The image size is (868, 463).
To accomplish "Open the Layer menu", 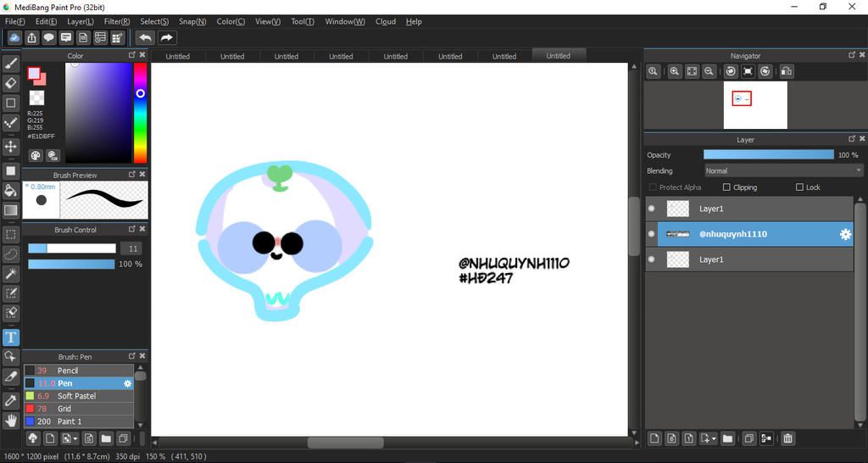I will click(x=81, y=21).
